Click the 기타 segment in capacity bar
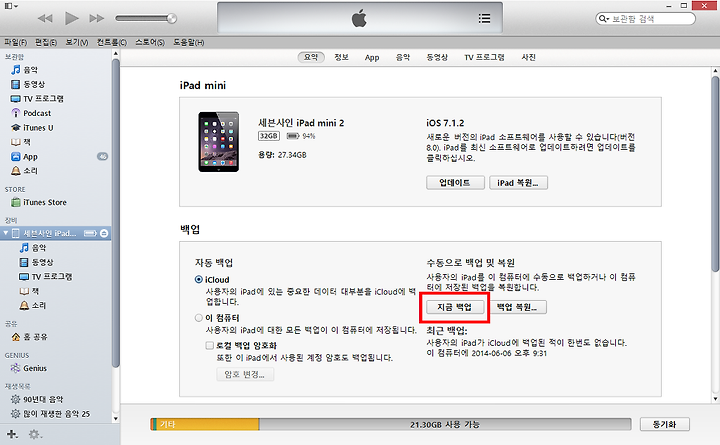 coord(208,424)
